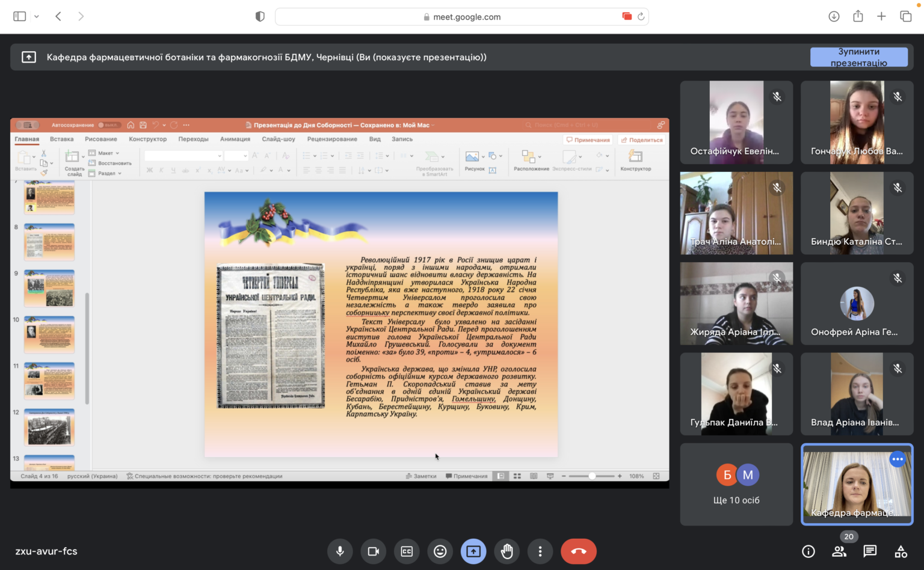The image size is (924, 570).
Task: Open options on the Кафедра фармаце tile
Action: 897,459
